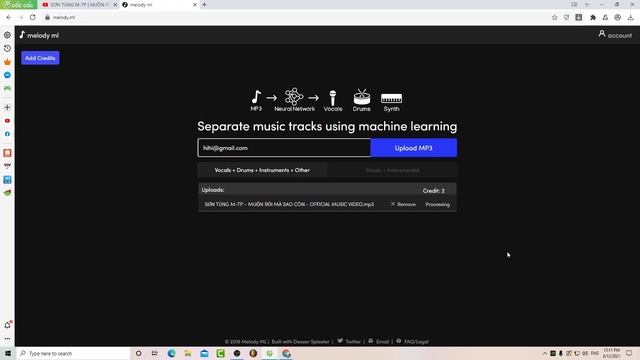The image size is (640, 360).
Task: Open sidebar settings gear icon
Action: click(x=7, y=35)
